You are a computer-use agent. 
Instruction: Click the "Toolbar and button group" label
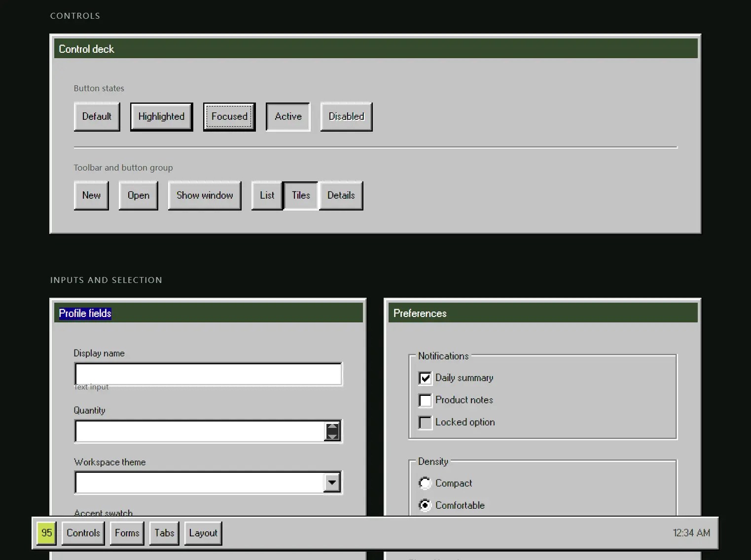click(123, 168)
